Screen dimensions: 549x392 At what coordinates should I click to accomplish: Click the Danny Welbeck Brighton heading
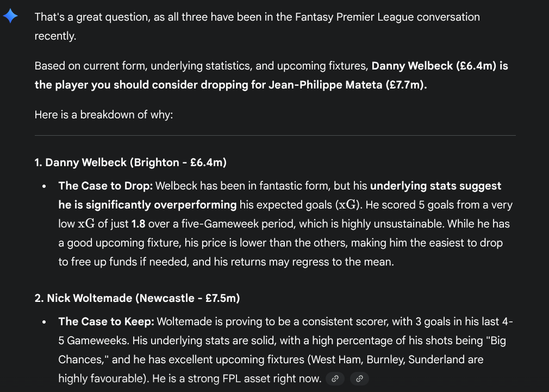(x=130, y=162)
